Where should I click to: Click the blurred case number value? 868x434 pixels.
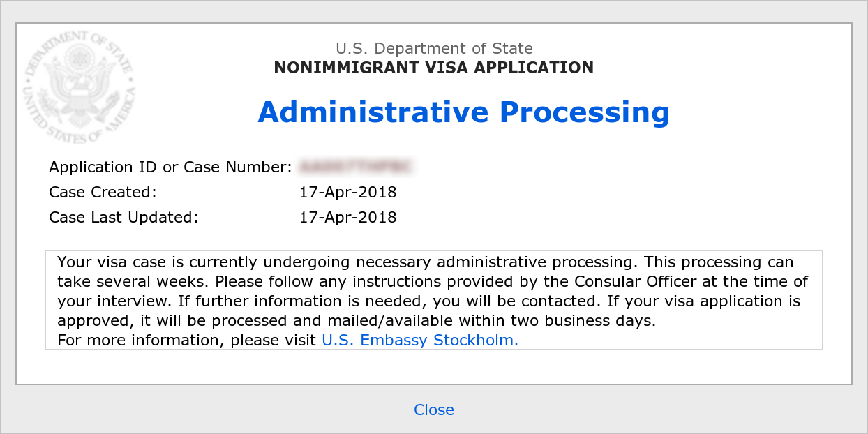[x=356, y=167]
